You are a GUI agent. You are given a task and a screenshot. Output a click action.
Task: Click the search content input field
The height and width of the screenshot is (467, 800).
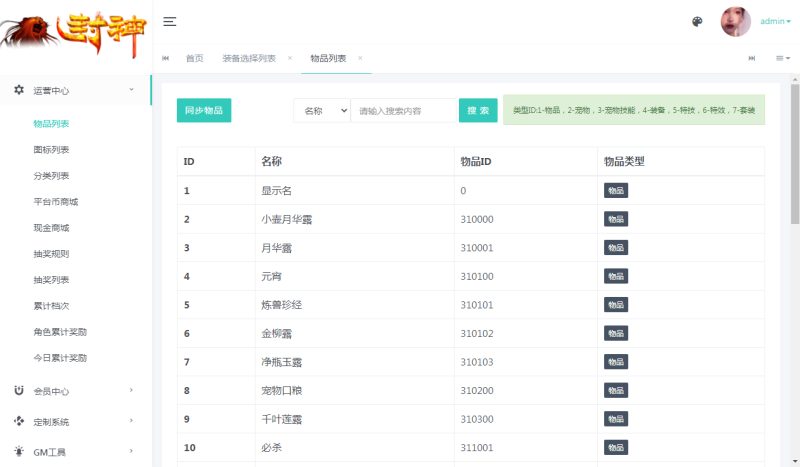pos(404,110)
